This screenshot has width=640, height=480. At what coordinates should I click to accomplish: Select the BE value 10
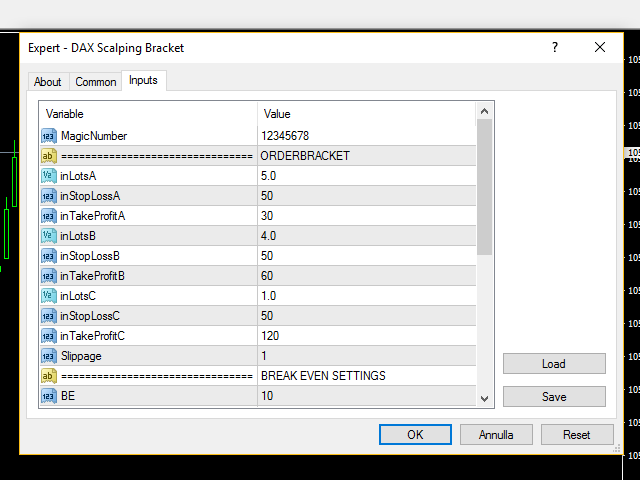[267, 396]
